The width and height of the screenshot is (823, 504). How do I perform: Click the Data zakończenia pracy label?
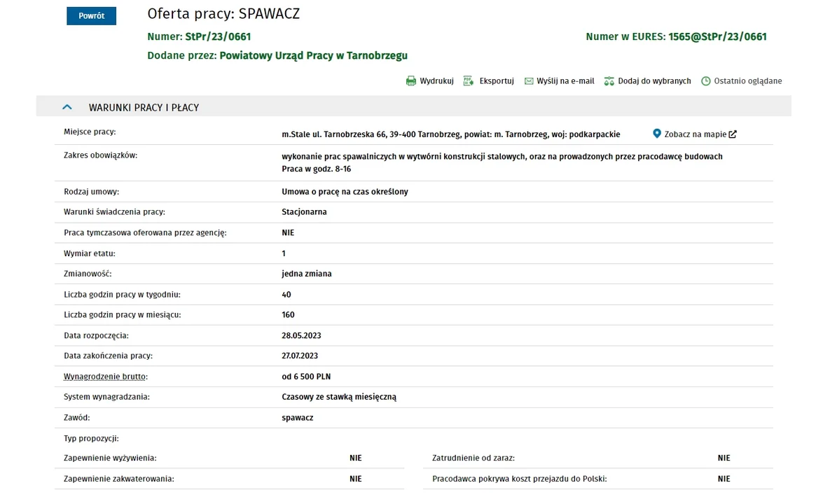coord(108,356)
